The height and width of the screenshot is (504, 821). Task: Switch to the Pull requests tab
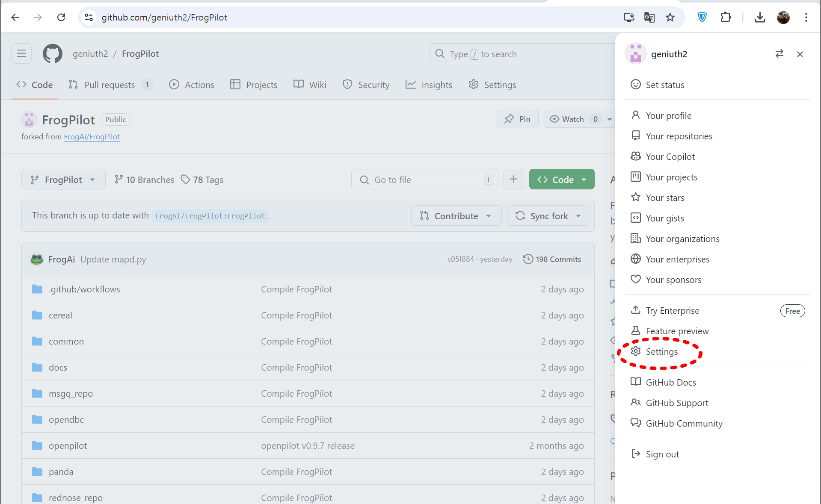(111, 85)
